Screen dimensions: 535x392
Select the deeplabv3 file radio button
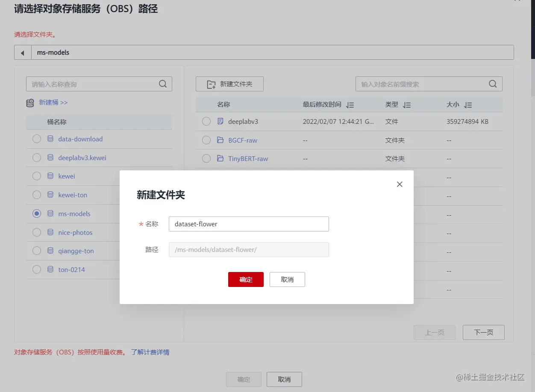click(206, 121)
